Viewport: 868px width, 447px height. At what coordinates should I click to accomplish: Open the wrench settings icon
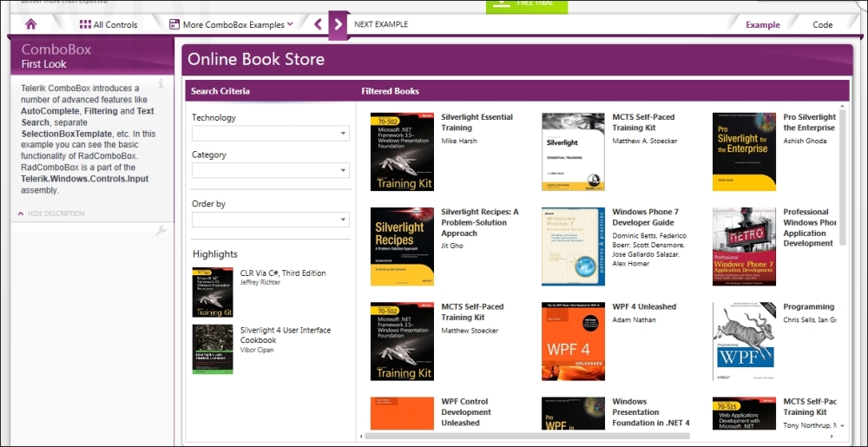point(161,231)
